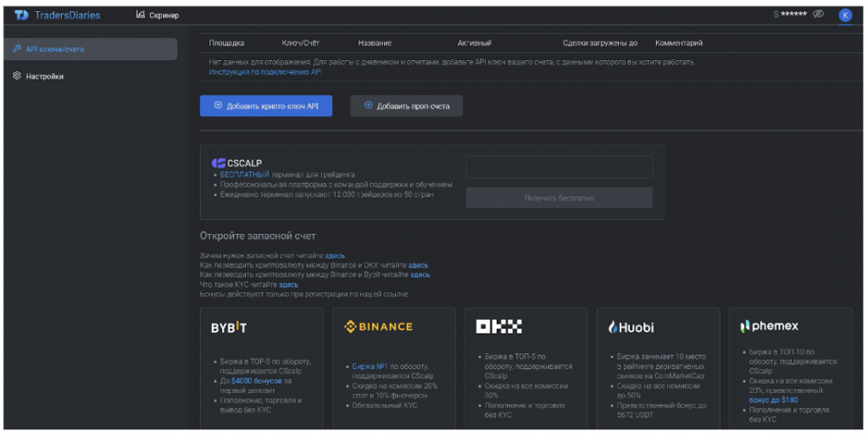Click the Активный column header
868x442 pixels.
click(x=475, y=43)
